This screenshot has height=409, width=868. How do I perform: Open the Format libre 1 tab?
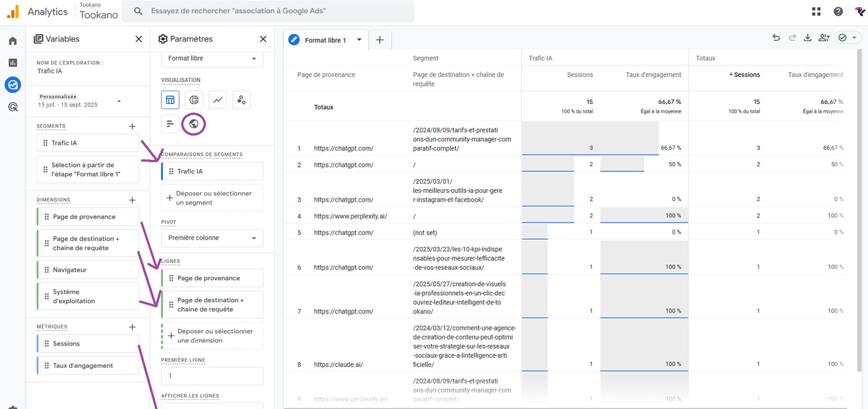point(325,41)
